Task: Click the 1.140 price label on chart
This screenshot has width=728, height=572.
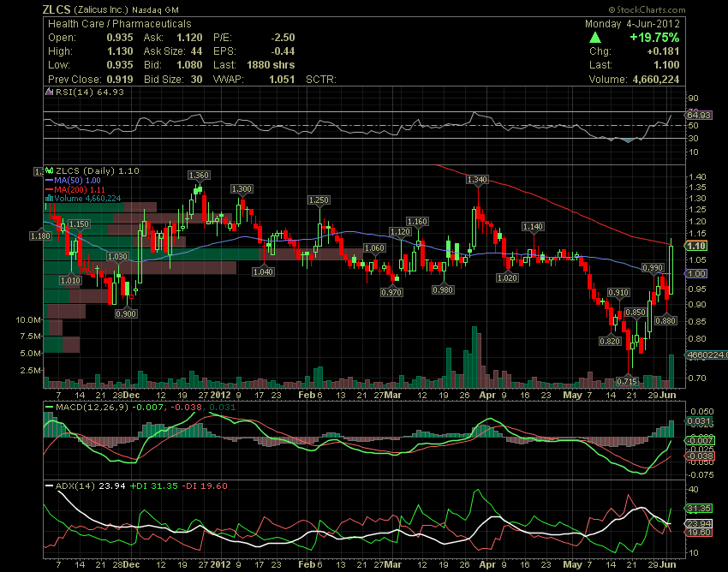Action: 533,227
